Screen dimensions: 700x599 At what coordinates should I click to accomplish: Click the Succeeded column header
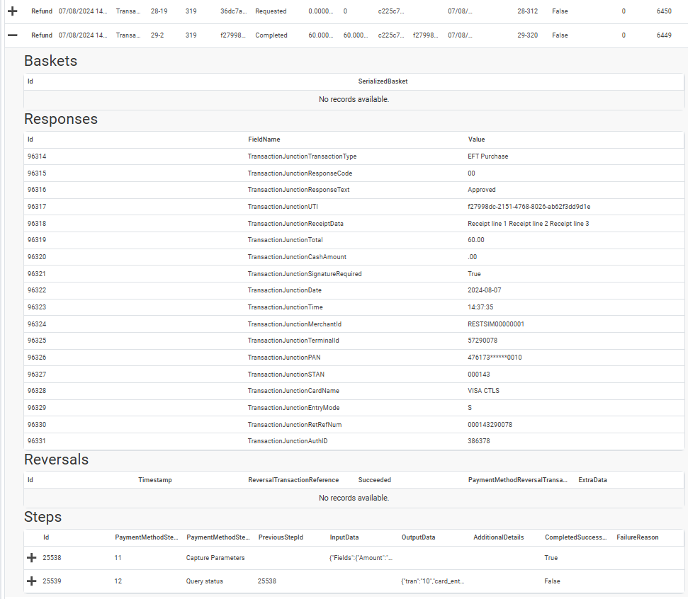coord(375,480)
